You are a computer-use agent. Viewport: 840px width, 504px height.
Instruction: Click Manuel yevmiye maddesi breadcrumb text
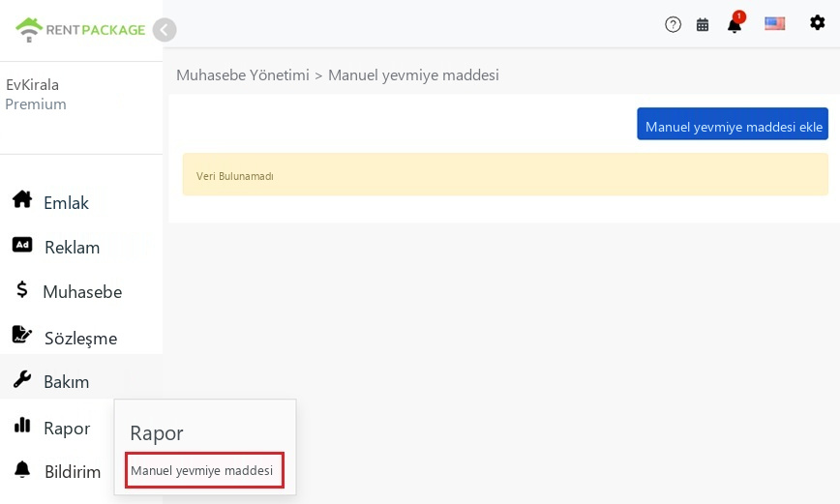413,75
